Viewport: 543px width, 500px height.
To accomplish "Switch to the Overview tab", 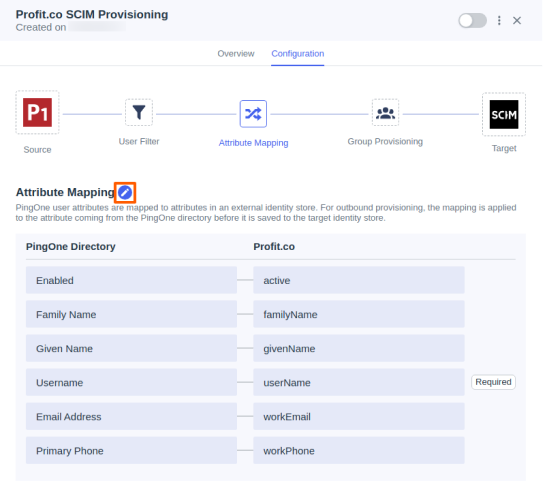I will 236,54.
